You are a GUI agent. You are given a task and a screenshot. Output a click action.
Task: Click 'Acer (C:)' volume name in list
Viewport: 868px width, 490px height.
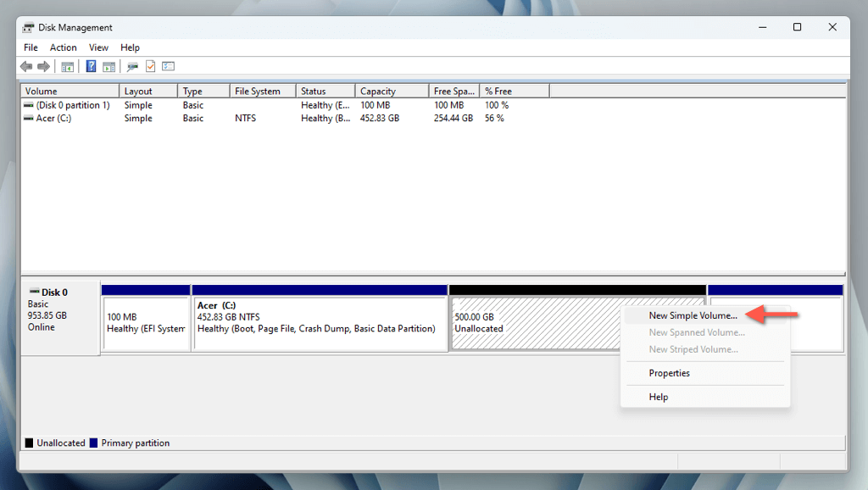(53, 118)
